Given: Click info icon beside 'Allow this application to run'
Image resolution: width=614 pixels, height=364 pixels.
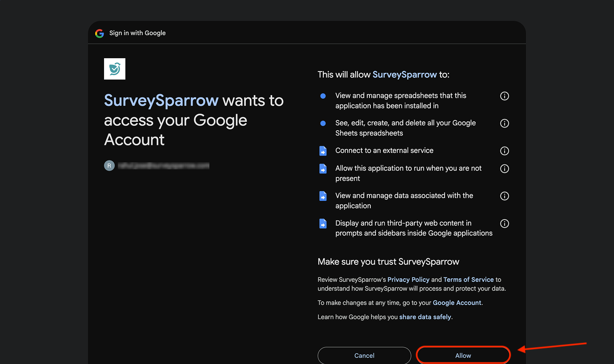Looking at the screenshot, I should (504, 168).
